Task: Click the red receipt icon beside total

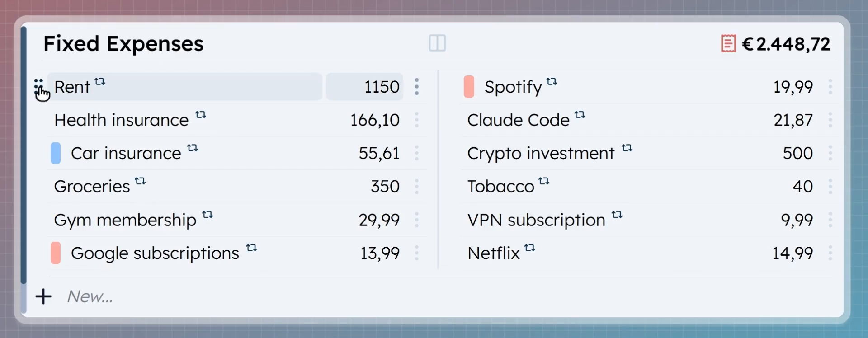Action: (x=728, y=44)
